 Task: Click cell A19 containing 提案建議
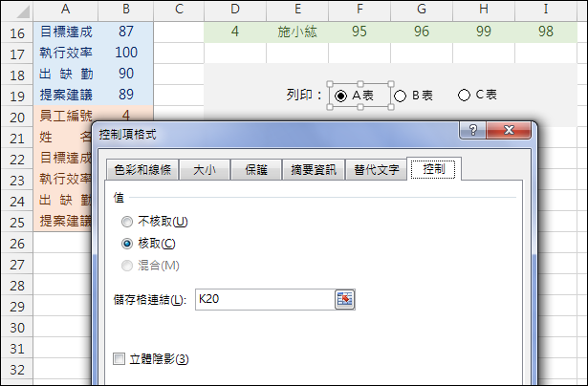pyautogui.click(x=66, y=95)
